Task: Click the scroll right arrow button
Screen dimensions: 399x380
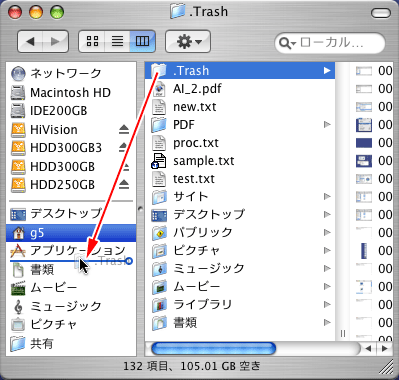Action: click(385, 349)
